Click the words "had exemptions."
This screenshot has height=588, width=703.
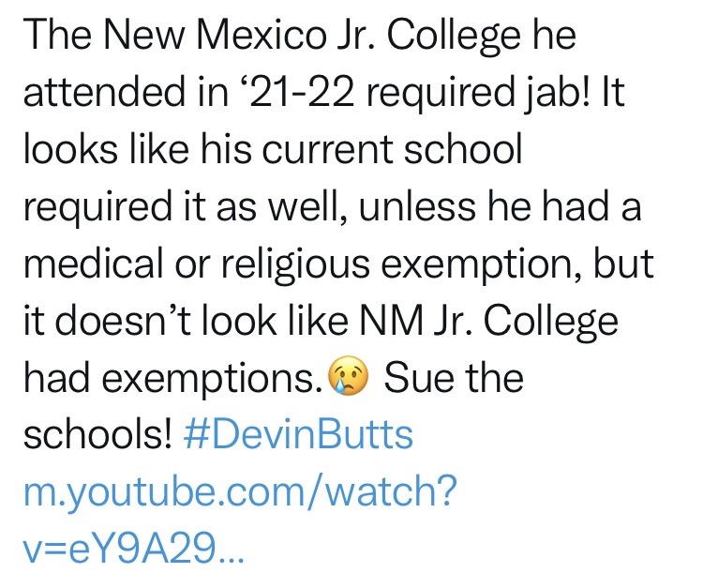(x=173, y=378)
